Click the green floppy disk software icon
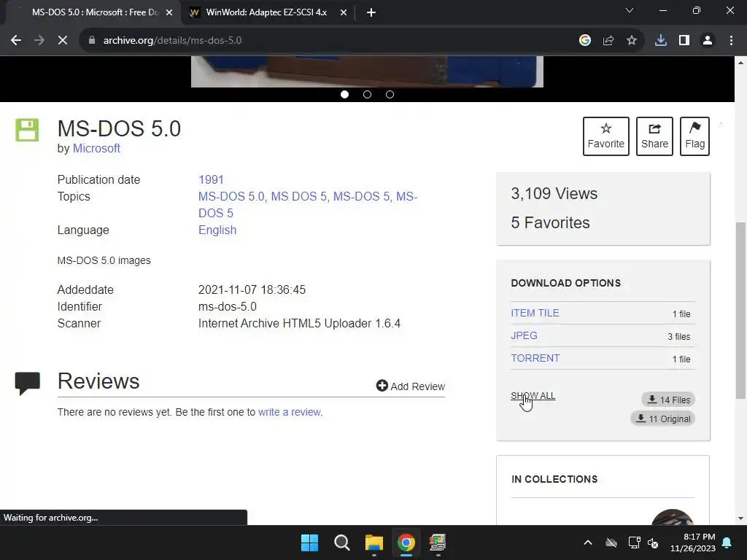Viewport: 747px width, 560px height. 27,130
